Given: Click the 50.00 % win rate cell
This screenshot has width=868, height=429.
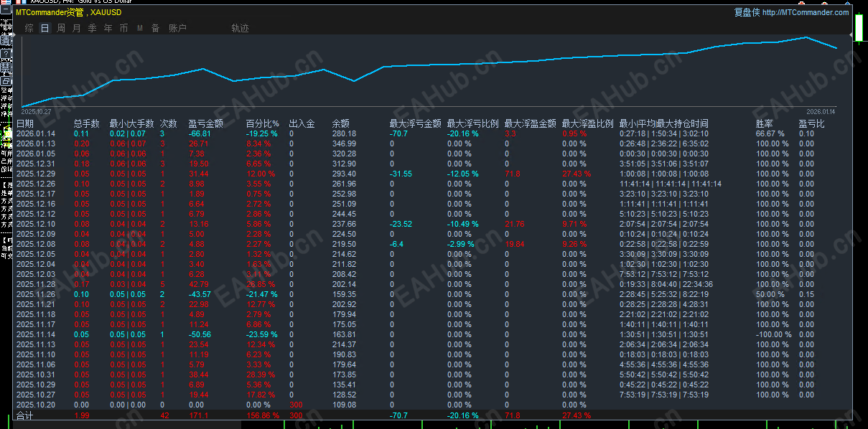Looking at the screenshot, I should (x=771, y=294).
